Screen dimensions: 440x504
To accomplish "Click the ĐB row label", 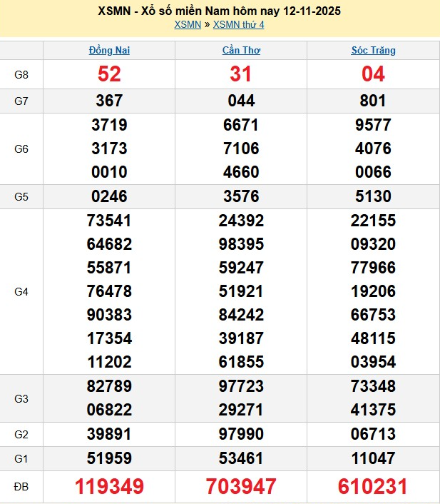I will 21,487.
